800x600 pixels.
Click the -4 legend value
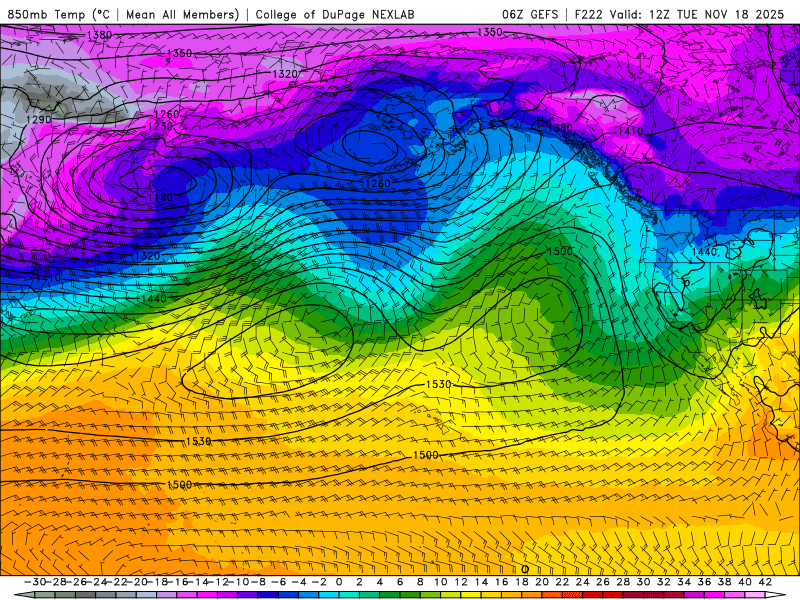(299, 582)
